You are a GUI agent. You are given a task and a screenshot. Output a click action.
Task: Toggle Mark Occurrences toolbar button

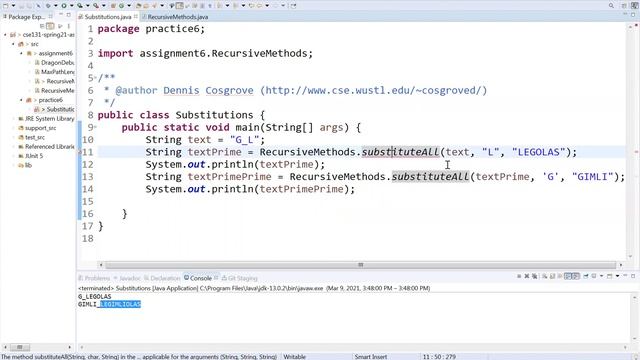tap(179, 6)
